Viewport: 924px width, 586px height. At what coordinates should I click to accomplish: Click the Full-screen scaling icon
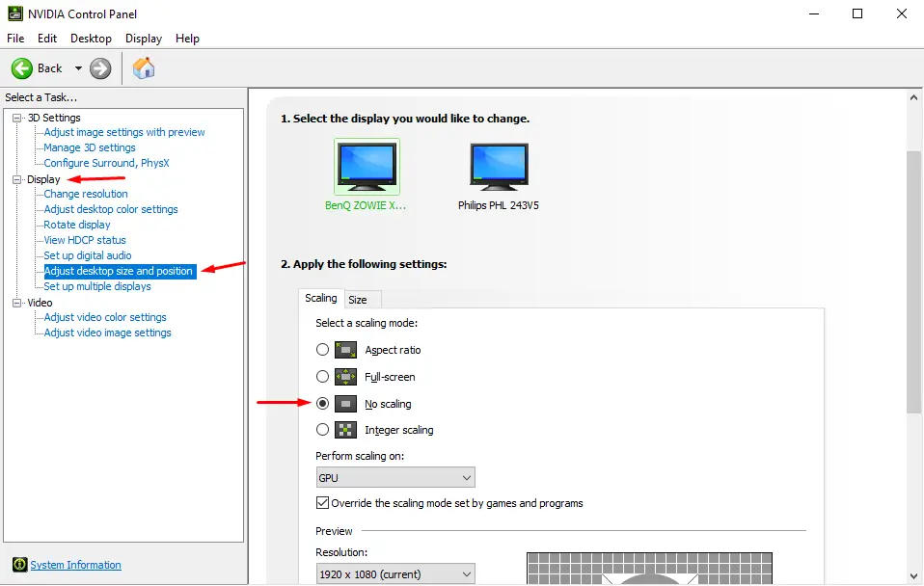pos(345,376)
